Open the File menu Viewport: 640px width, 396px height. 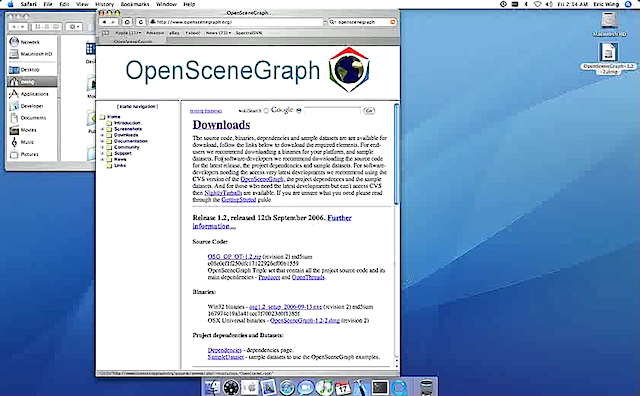click(48, 4)
